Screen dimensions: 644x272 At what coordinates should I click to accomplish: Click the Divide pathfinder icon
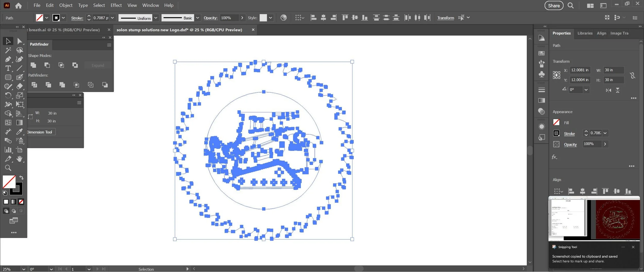click(x=34, y=85)
